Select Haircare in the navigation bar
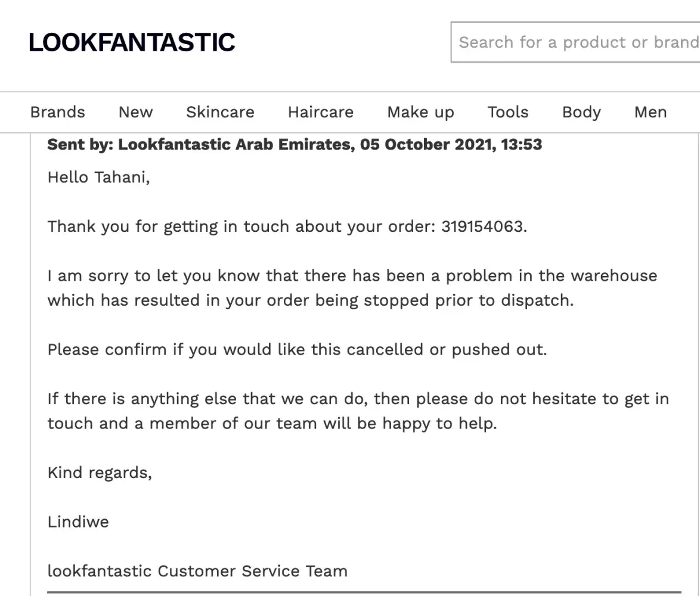Viewport: 700px width, 596px height. (x=320, y=112)
